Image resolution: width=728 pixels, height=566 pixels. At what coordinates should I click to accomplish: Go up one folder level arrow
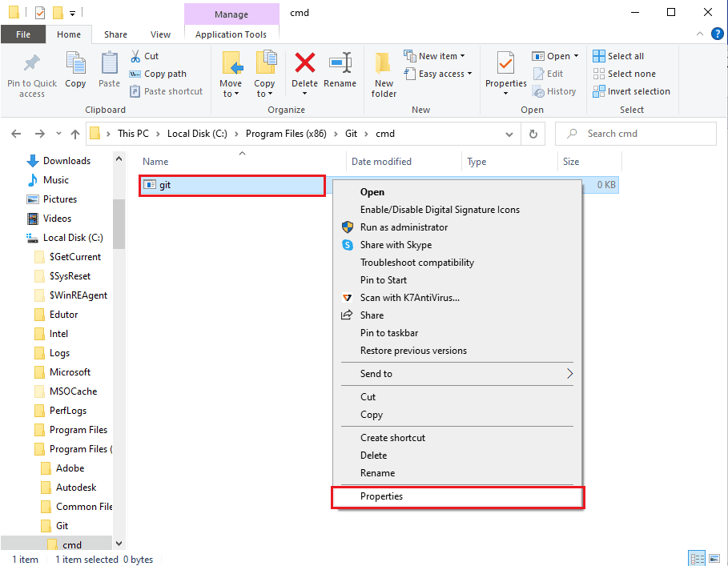(75, 134)
